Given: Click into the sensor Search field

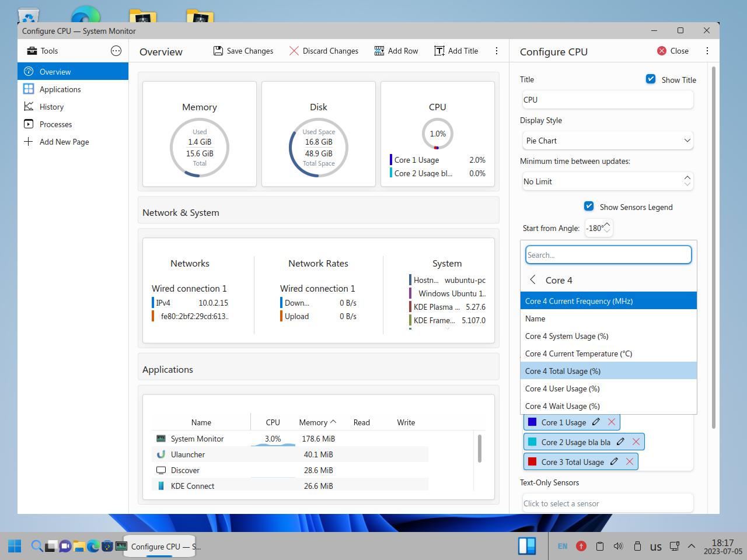Looking at the screenshot, I should (608, 255).
